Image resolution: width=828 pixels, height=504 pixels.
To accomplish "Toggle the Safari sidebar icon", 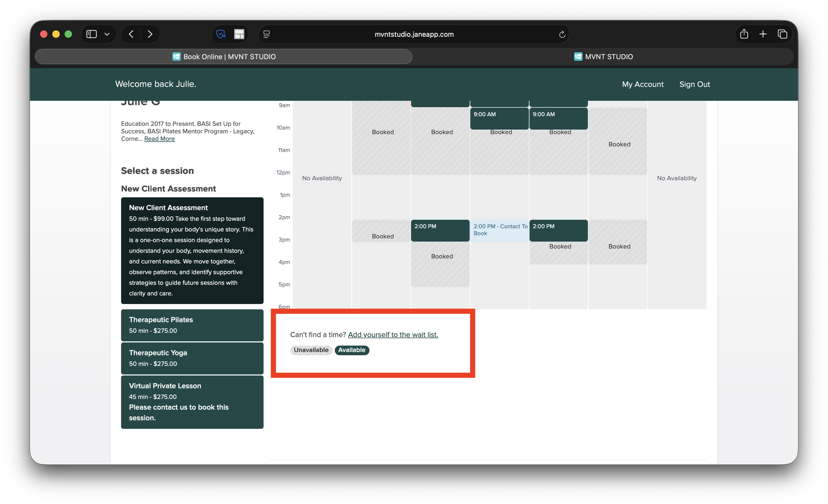I will point(91,34).
